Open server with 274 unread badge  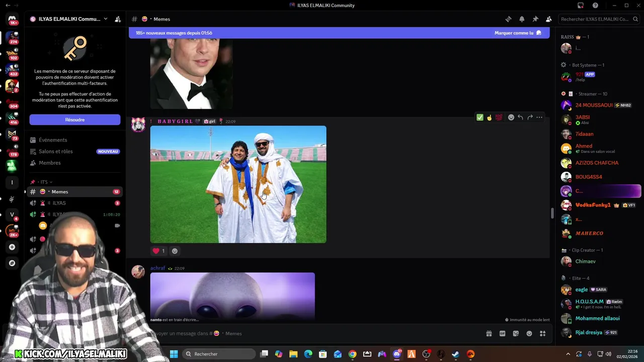click(12, 37)
